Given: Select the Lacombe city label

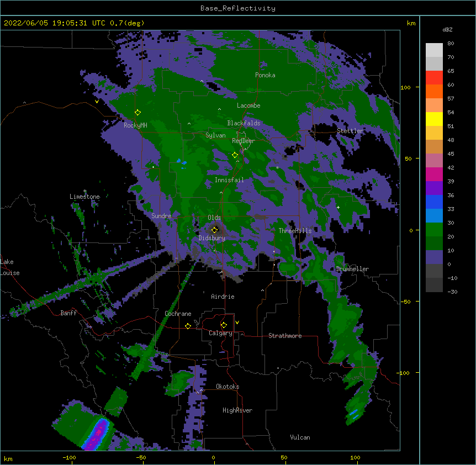Looking at the screenshot, I should click(x=248, y=105).
